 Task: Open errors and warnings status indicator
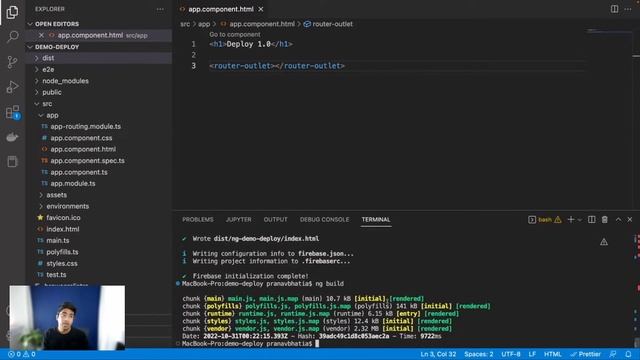pyautogui.click(x=22, y=354)
